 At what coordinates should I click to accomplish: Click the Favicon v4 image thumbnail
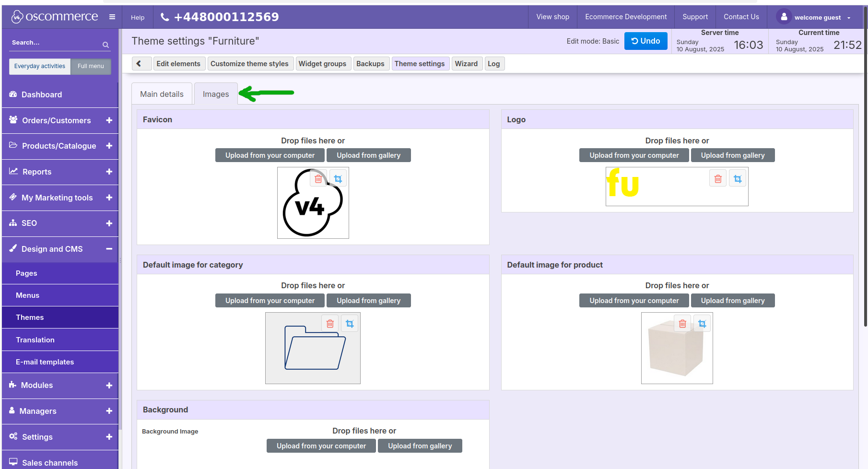[313, 203]
